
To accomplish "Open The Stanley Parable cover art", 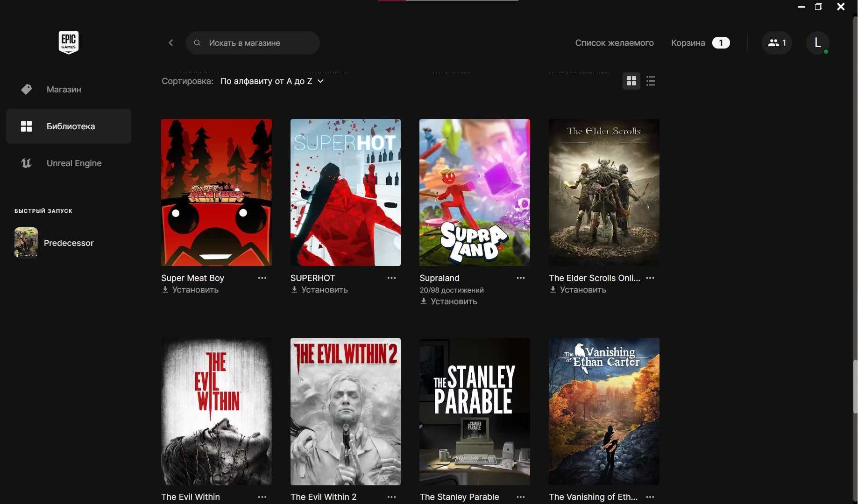I will [x=475, y=412].
